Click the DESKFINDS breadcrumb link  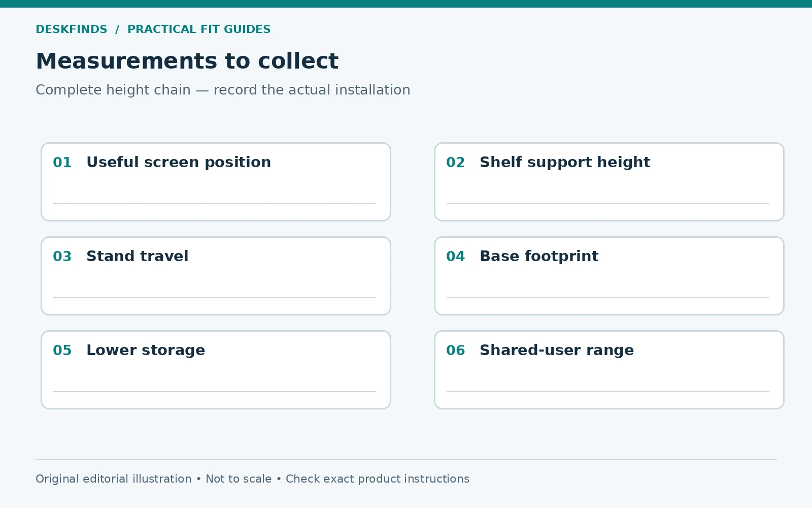[72, 29]
